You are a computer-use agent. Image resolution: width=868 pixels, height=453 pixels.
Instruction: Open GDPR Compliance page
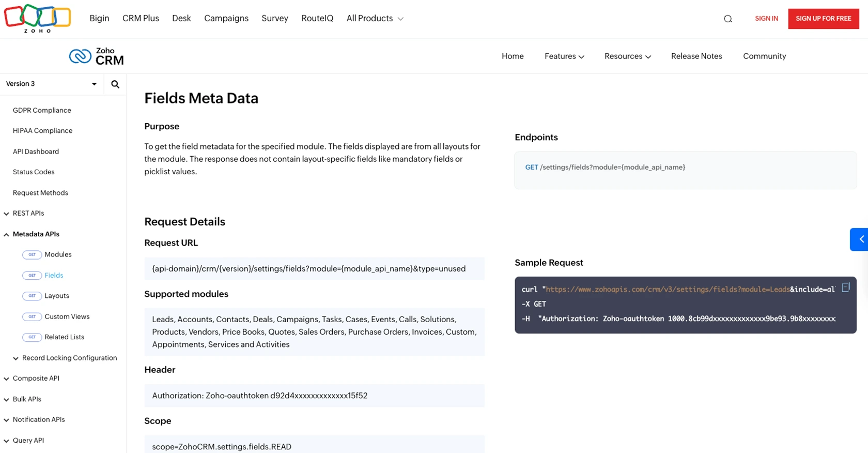(x=42, y=110)
